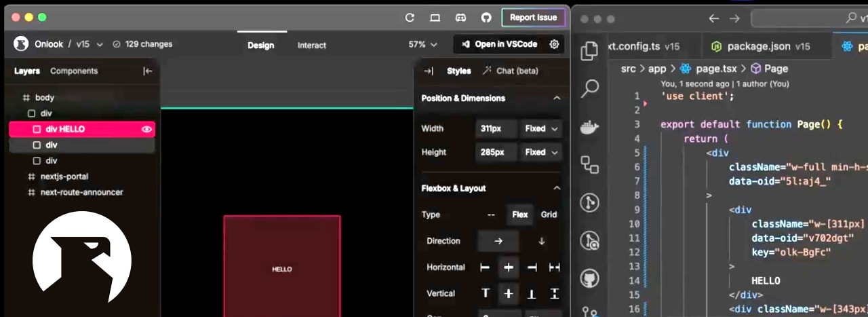Viewport: 868px width, 317px height.
Task: Go back in VS Code navigation
Action: click(x=713, y=18)
